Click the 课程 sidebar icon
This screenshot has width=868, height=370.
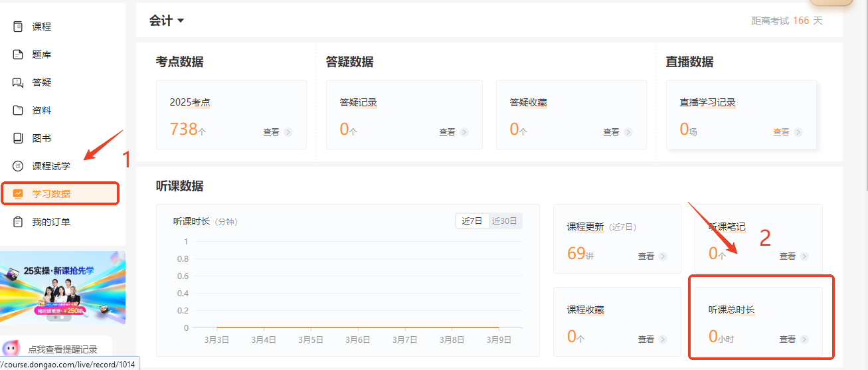[18, 27]
